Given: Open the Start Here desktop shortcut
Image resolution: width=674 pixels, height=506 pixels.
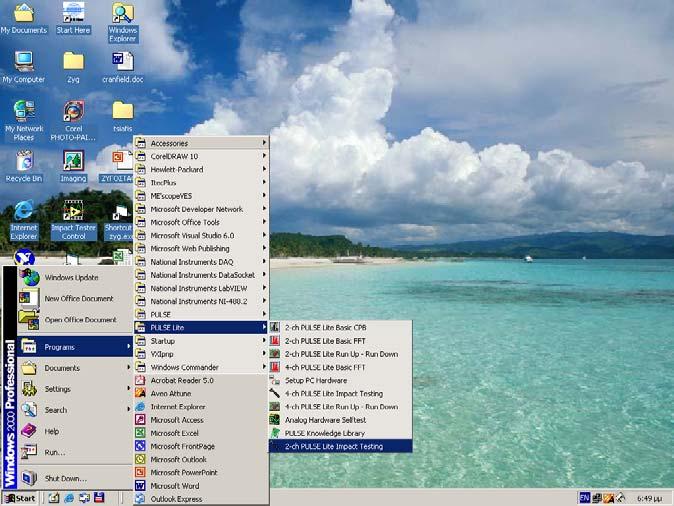Looking at the screenshot, I should tap(73, 18).
